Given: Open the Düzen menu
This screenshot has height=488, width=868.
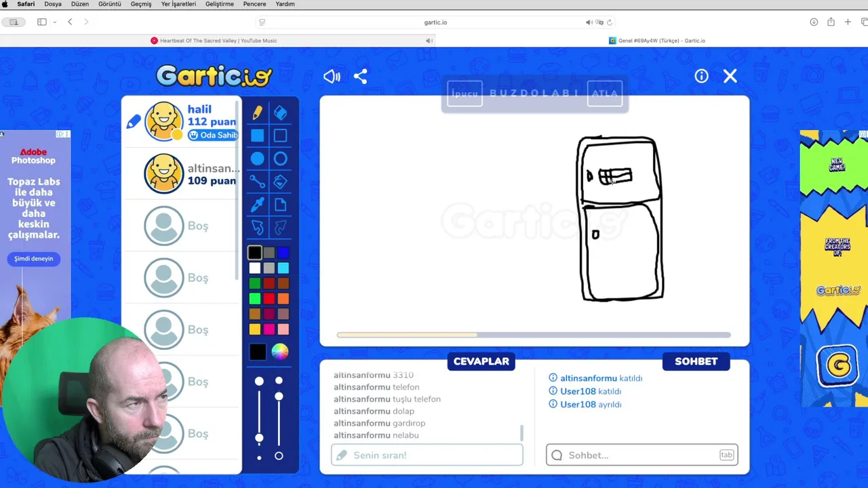Looking at the screenshot, I should [x=79, y=4].
